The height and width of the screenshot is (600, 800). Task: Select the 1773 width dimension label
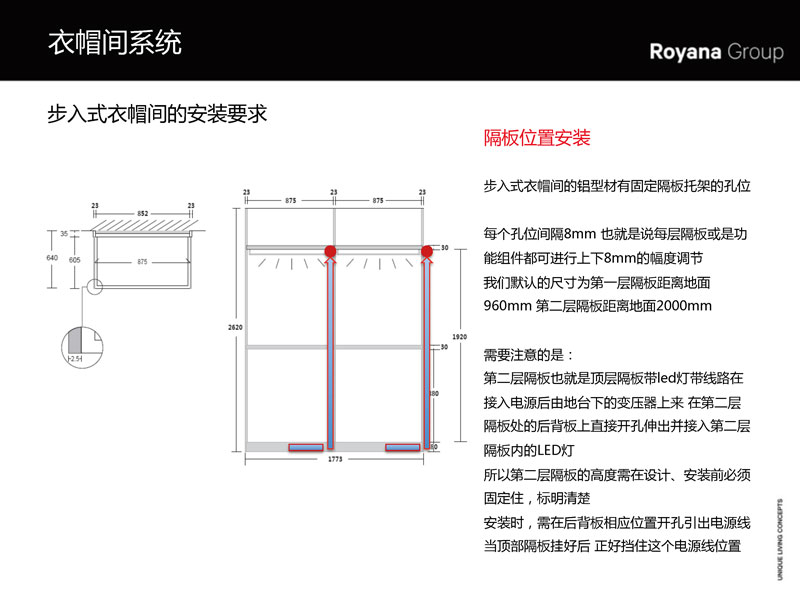330,460
